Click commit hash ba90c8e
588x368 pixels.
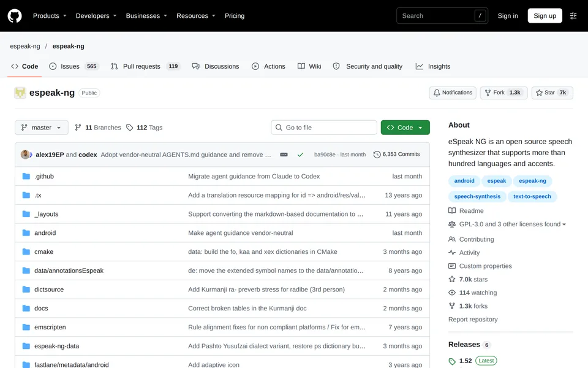[325, 155]
